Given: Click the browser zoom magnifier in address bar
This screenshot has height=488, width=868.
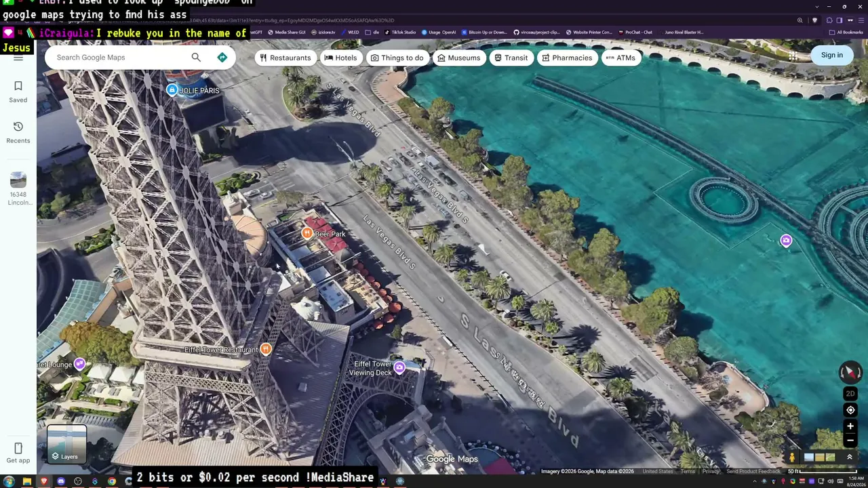Looking at the screenshot, I should [x=800, y=20].
